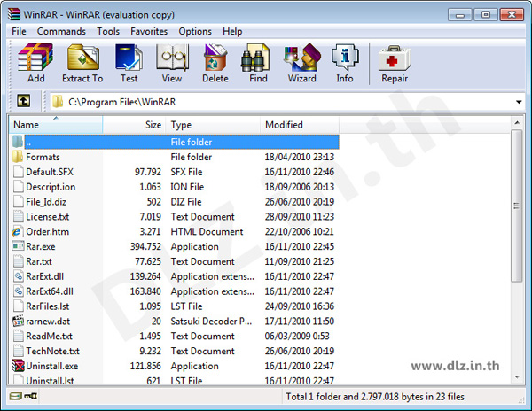
Task: Click the scrollbar down arrow
Action: 517,376
